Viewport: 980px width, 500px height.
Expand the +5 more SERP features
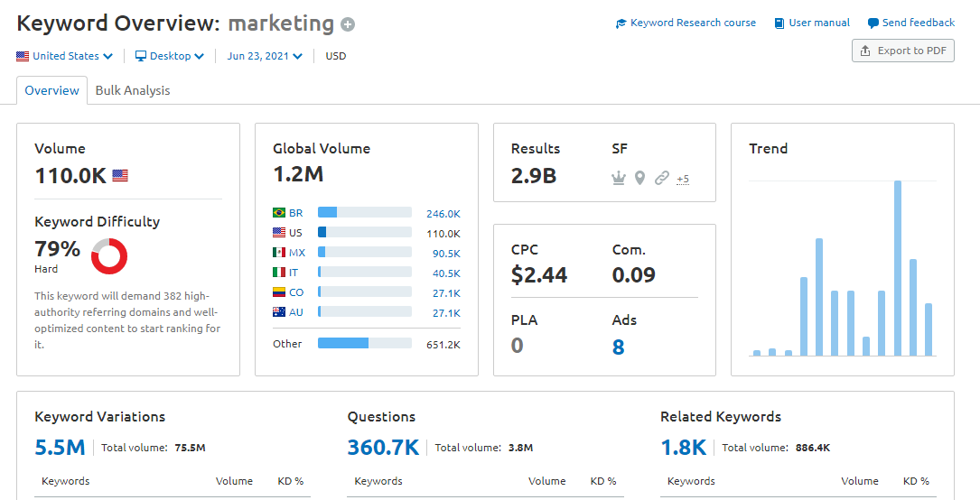tap(683, 179)
